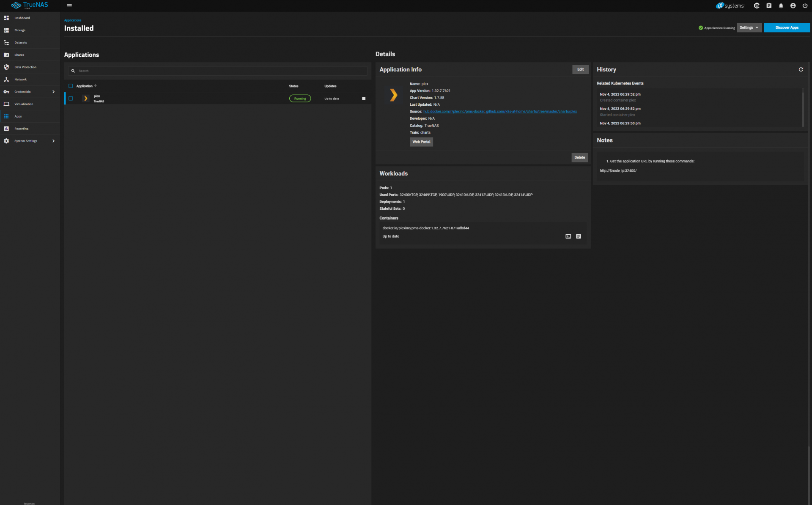
Task: Open the Jobs clipboard icon
Action: 769,6
